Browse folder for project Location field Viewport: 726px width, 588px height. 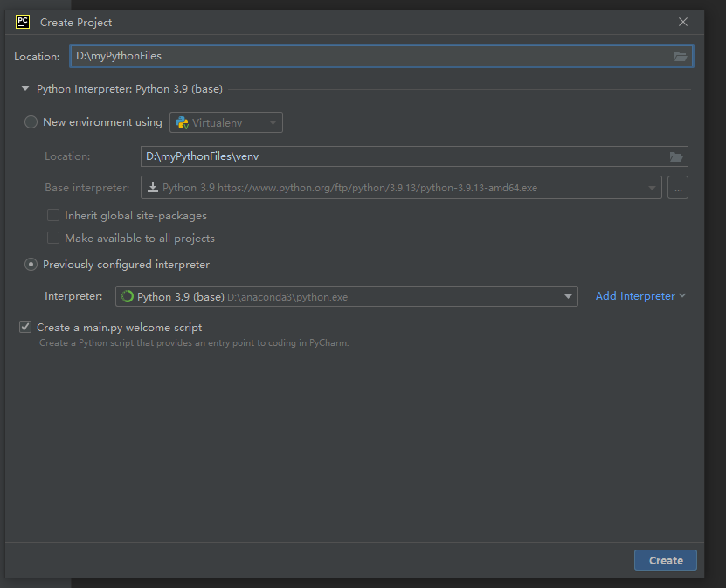tap(681, 57)
